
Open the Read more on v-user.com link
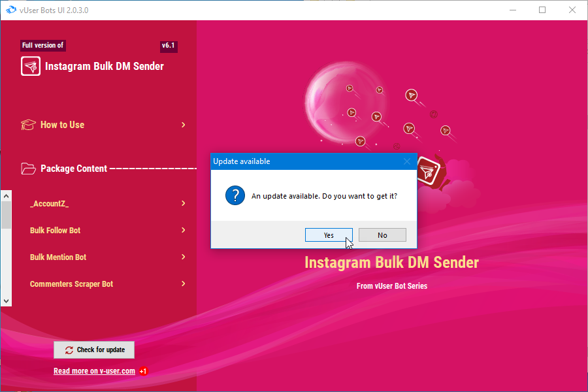click(x=94, y=371)
